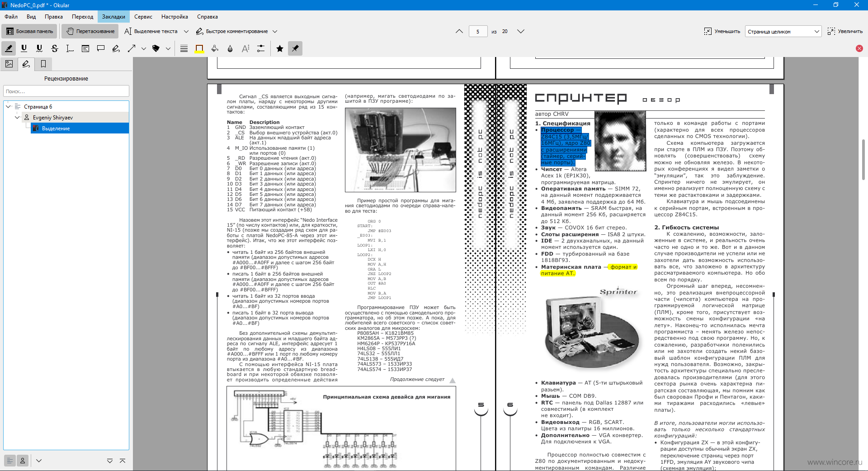This screenshot has width=868, height=471.
Task: Activate the Перетаскивание browse mode
Action: [90, 31]
